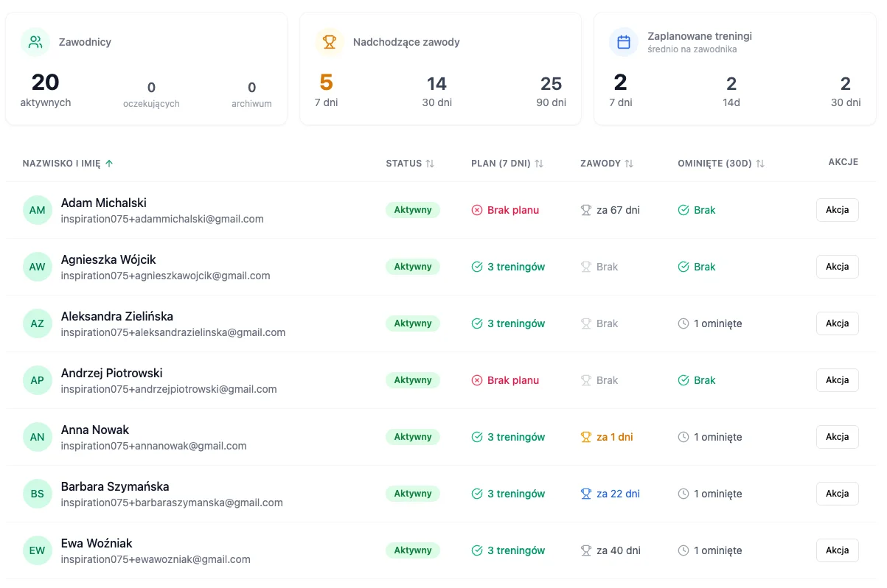Click the Zawodnicy people icon
This screenshot has height=588, width=887.
(35, 42)
